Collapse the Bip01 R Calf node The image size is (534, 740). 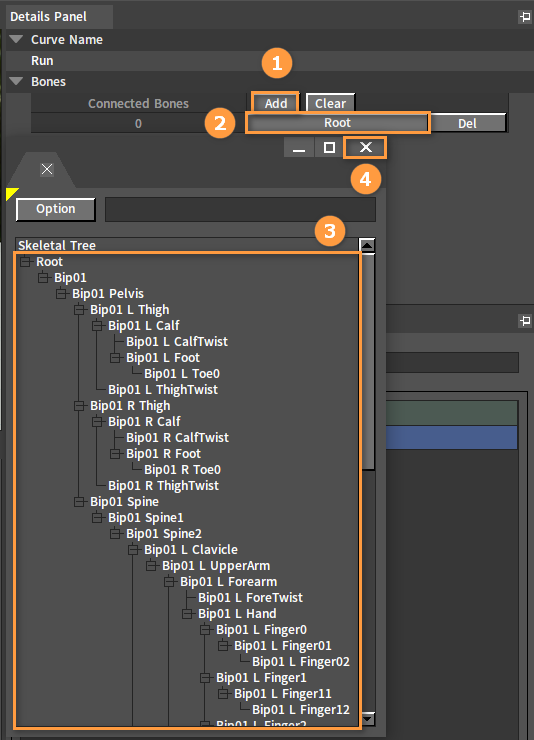click(97, 422)
